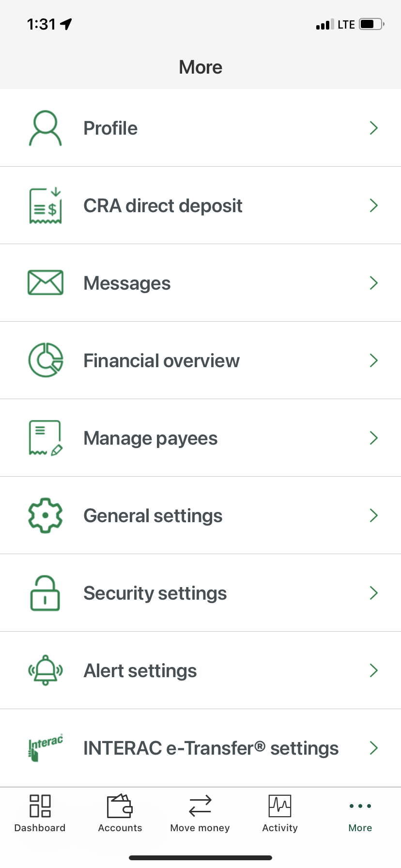Switch to the Dashboard tab

tap(40, 813)
